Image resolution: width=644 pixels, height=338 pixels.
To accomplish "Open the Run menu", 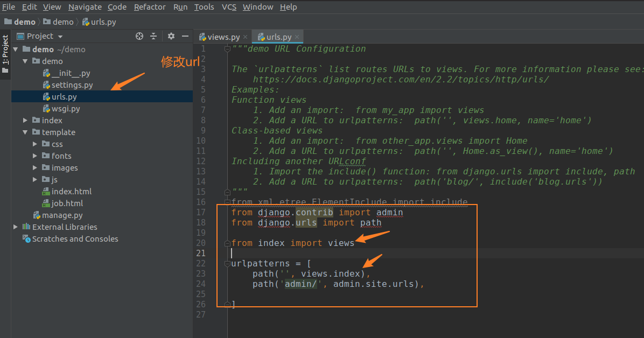I will click(x=180, y=7).
